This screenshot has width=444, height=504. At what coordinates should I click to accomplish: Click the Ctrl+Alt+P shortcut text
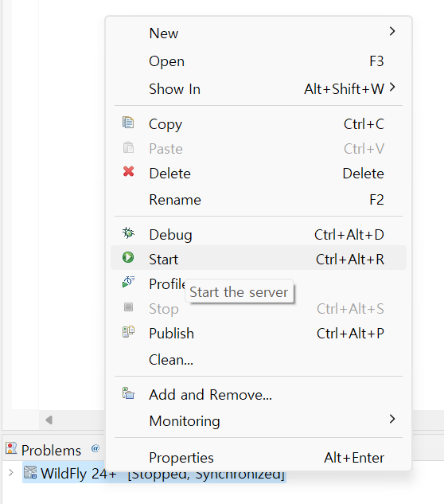click(350, 334)
